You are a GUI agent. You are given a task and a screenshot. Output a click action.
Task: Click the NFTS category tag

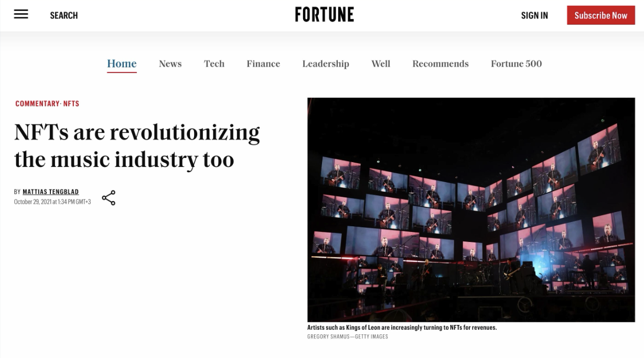tap(71, 103)
